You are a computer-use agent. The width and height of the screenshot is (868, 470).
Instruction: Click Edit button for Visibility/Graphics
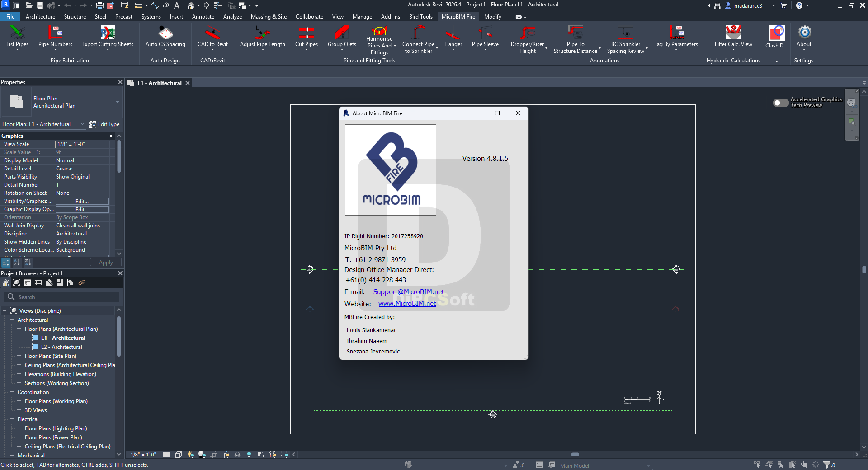(x=82, y=202)
